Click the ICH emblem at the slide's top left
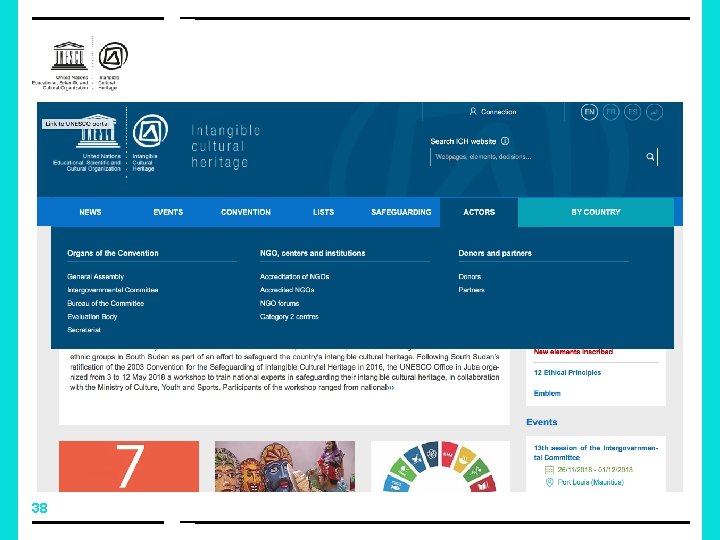The height and width of the screenshot is (540, 720). pos(113,56)
